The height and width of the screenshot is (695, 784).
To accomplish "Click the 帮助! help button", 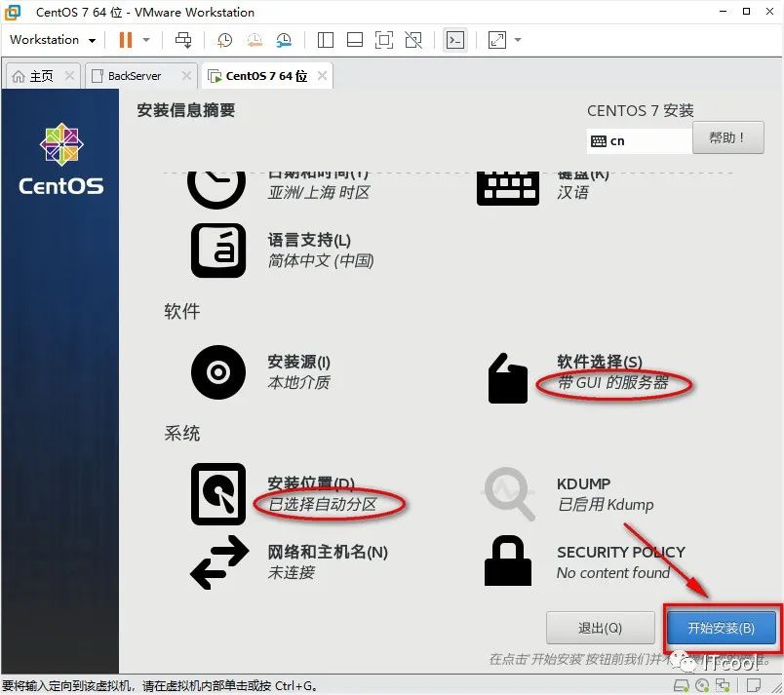I will (728, 137).
